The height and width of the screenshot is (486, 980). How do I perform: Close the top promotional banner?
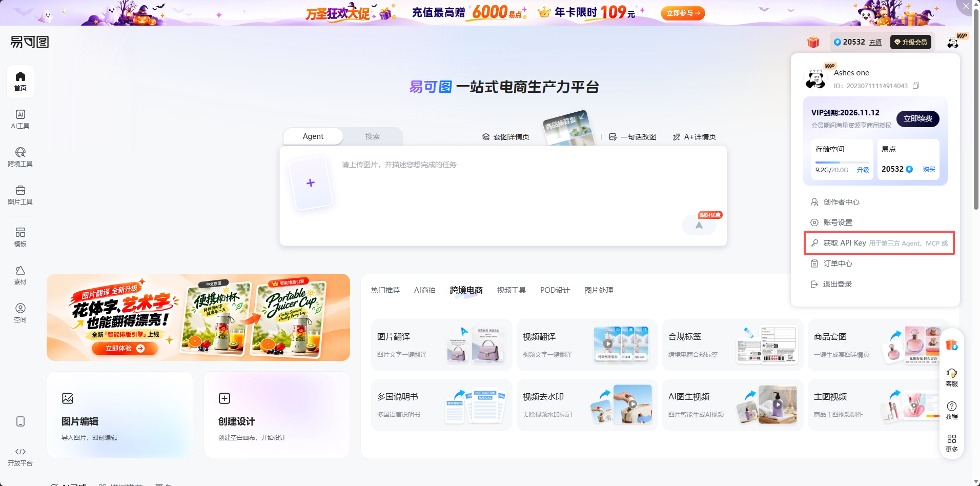pos(966,6)
